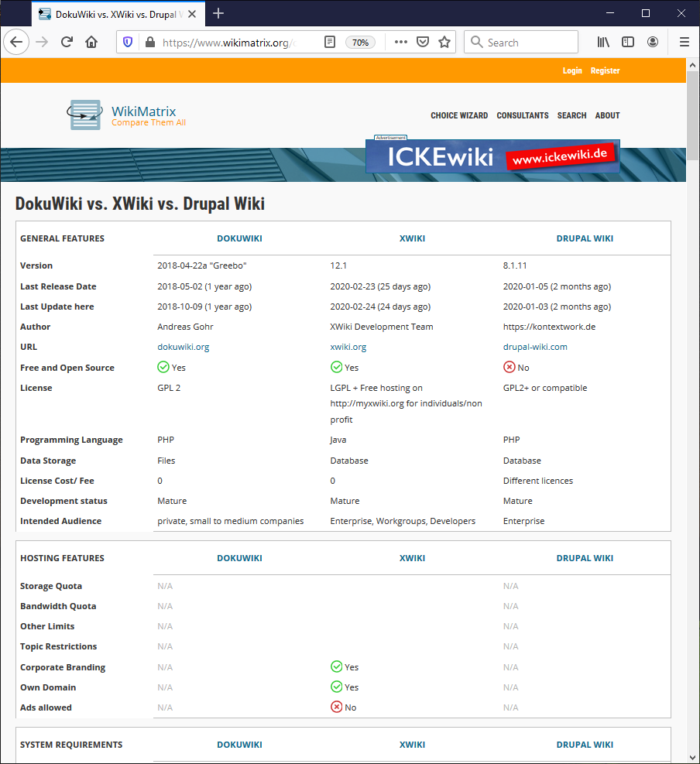700x764 pixels.
Task: Click the browser forward arrow
Action: 42,42
